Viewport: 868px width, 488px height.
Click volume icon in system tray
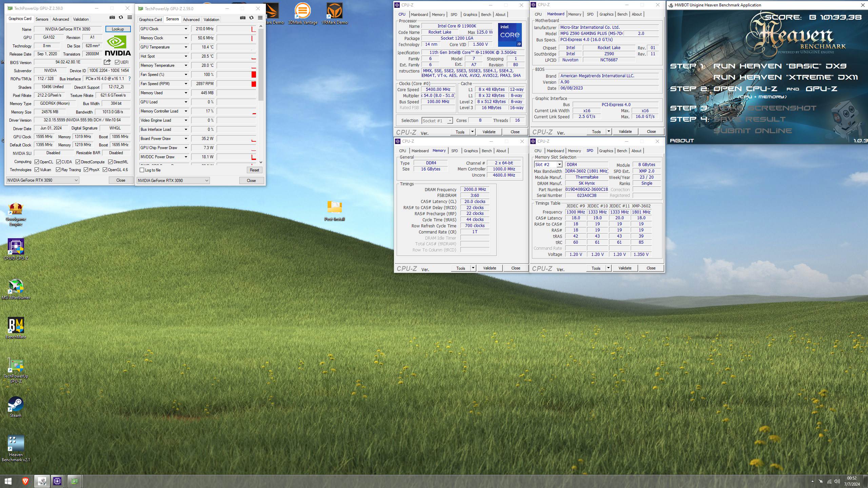837,481
